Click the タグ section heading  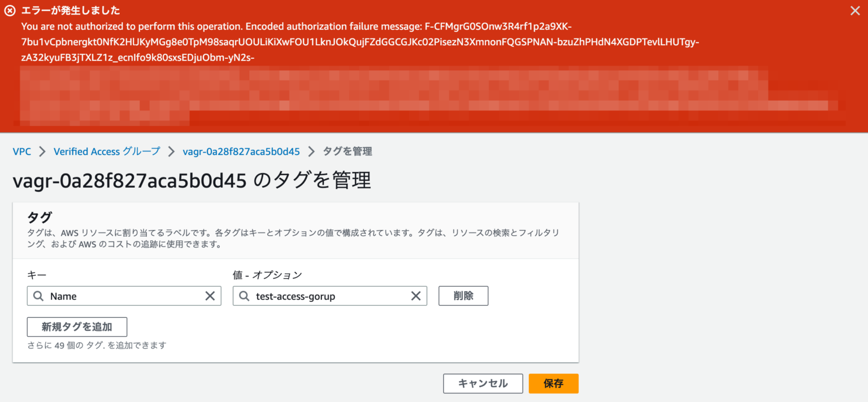pos(40,218)
